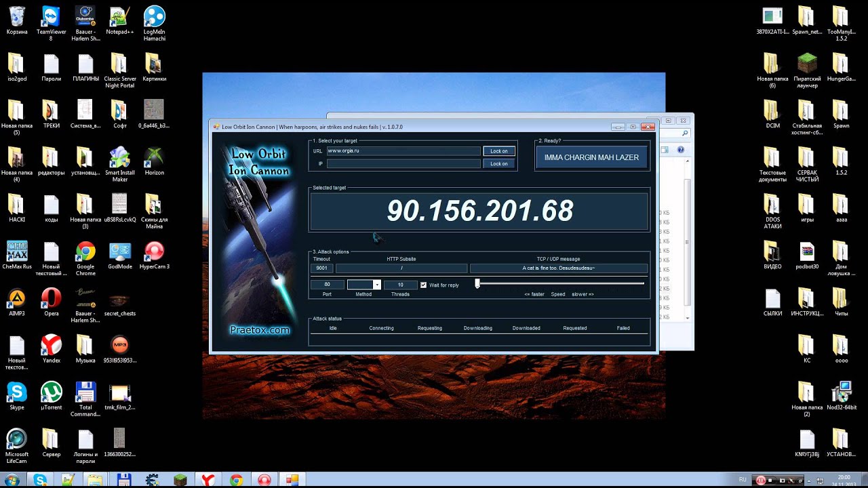This screenshot has width=868, height=488.
Task: Open the Пароли text file
Action: point(51,68)
